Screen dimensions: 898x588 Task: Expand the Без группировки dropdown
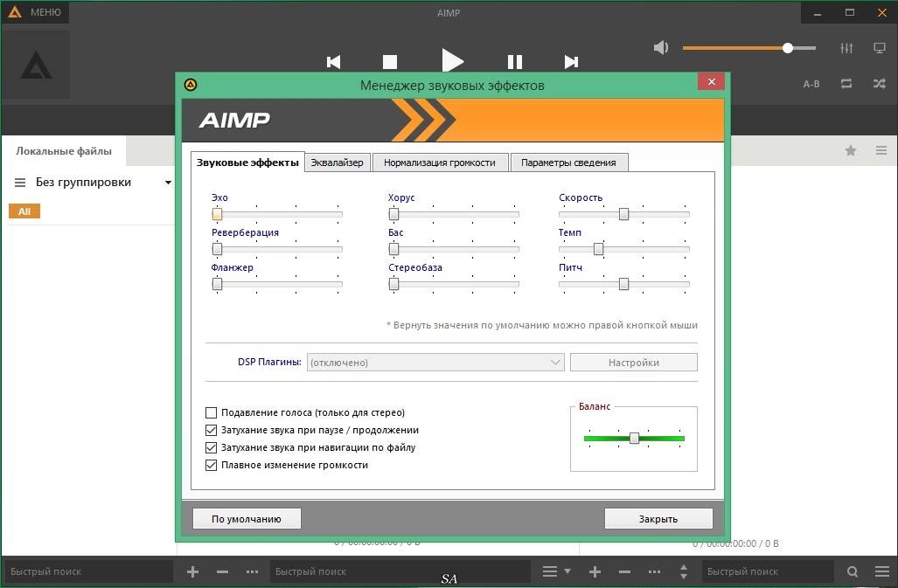169,183
